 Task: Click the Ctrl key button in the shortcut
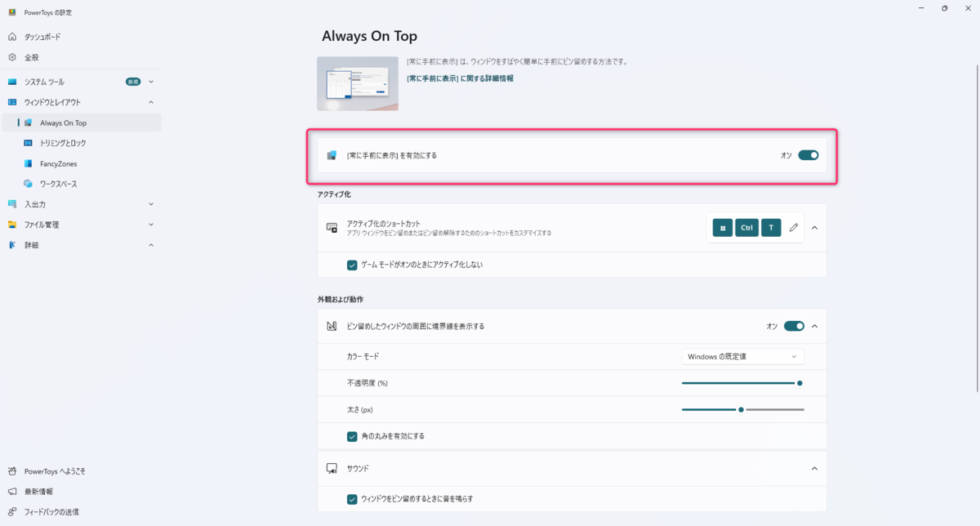tap(747, 228)
